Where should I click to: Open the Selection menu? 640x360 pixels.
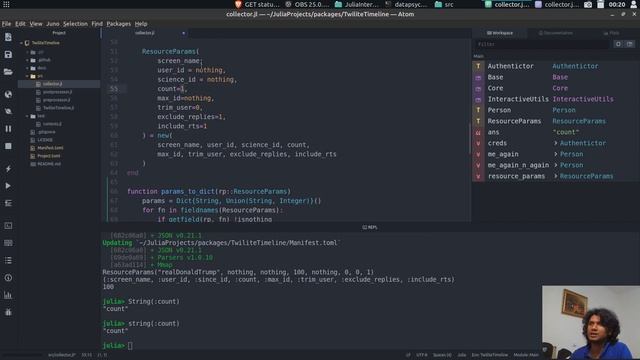click(75, 24)
